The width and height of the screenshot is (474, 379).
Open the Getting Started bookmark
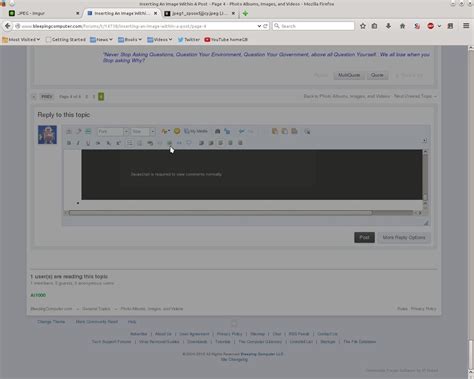pos(66,40)
